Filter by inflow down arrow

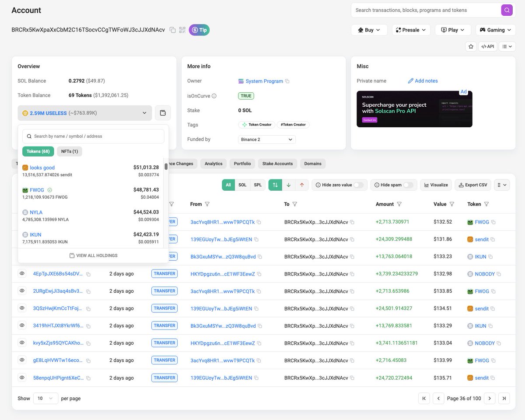pyautogui.click(x=288, y=185)
